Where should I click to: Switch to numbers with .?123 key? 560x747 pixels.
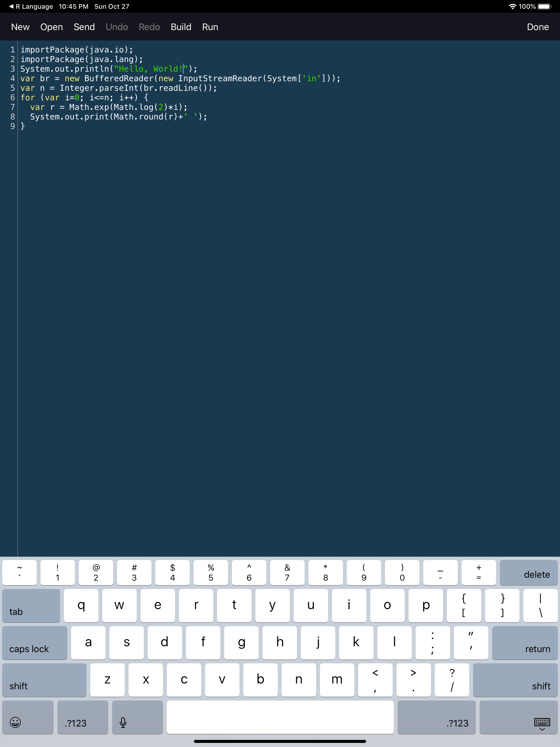click(x=82, y=723)
